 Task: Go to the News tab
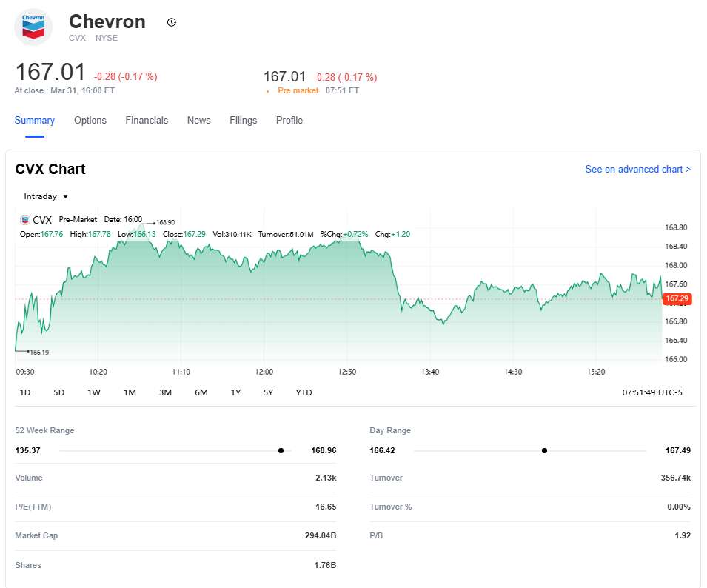click(198, 121)
